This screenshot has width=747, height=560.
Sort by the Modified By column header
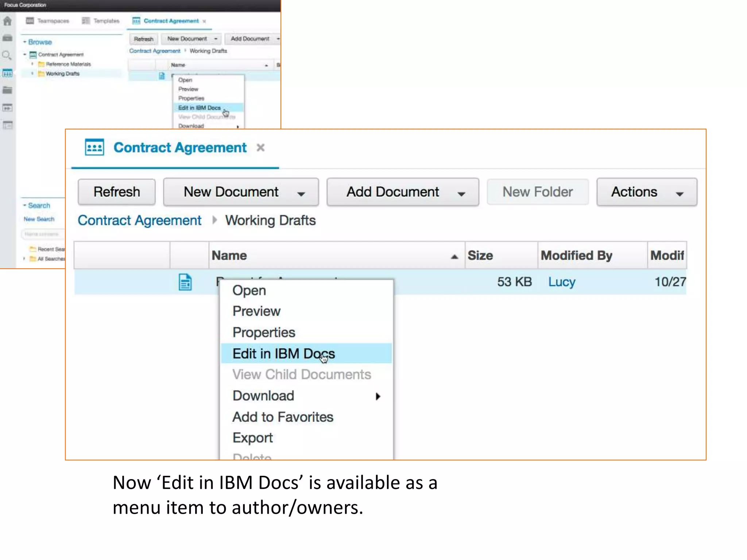pyautogui.click(x=593, y=255)
